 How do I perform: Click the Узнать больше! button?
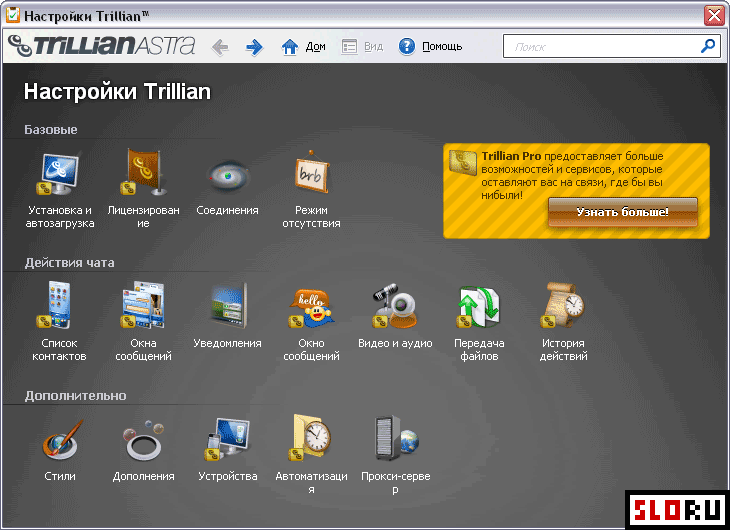[622, 212]
